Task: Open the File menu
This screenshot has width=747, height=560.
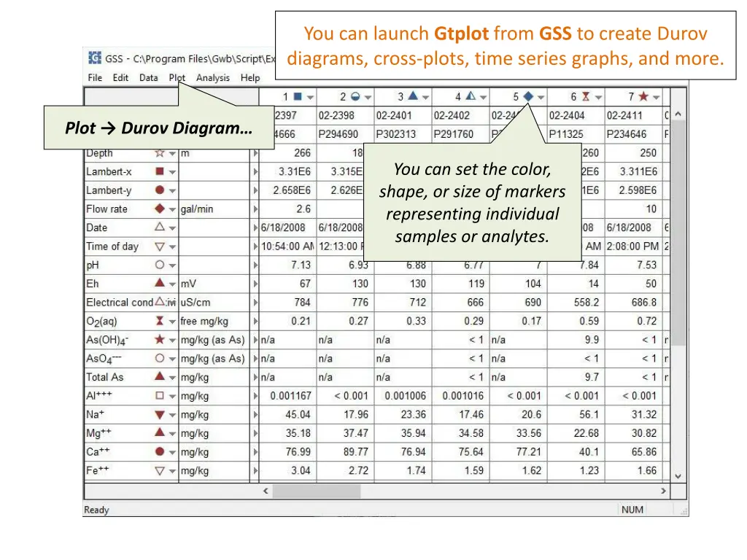Action: (95, 77)
